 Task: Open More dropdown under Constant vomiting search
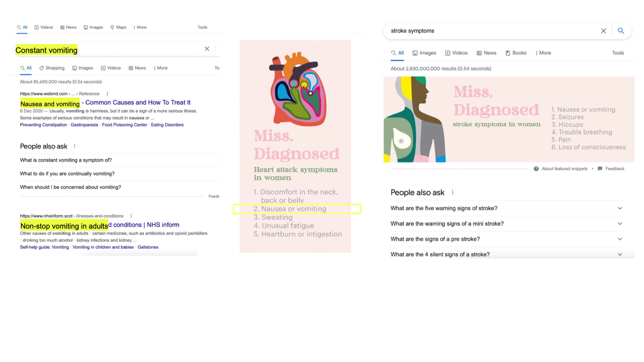pyautogui.click(x=161, y=68)
